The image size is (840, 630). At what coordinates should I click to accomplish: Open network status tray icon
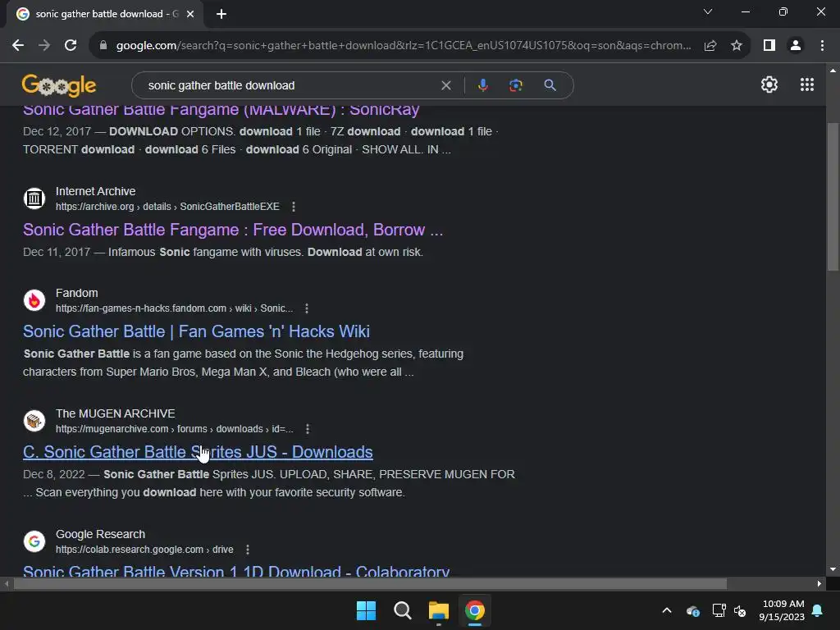point(719,610)
